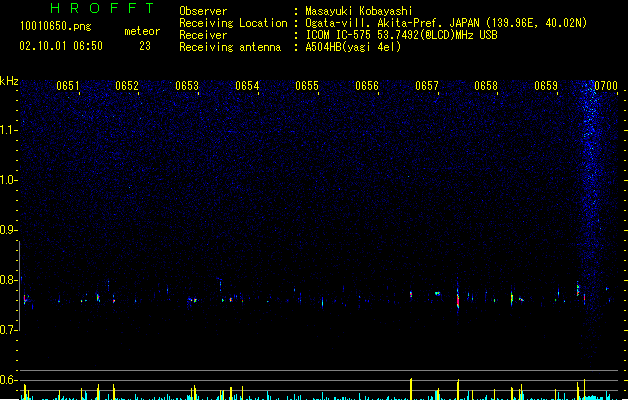Click the 0.7 kHz axis label

(9, 330)
